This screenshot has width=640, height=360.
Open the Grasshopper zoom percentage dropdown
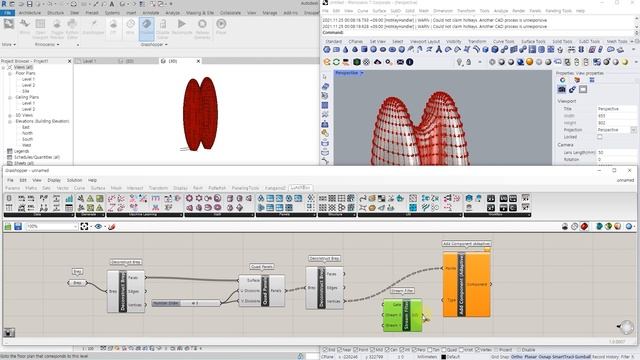coord(76,226)
